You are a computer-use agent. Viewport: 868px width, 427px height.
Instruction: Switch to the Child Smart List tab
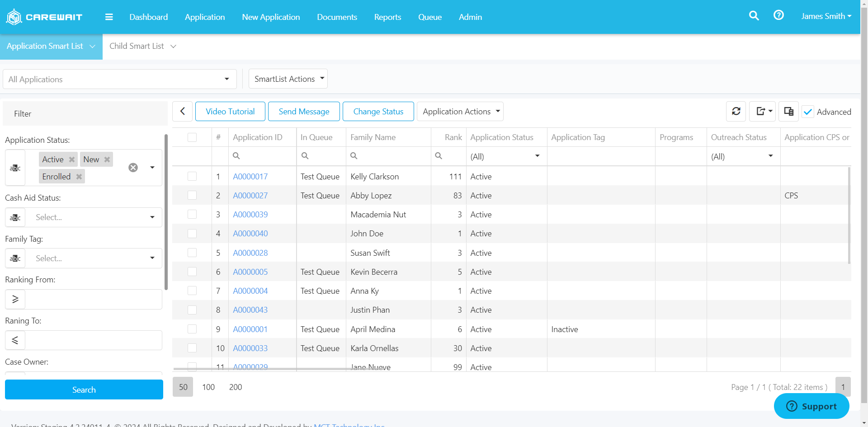point(142,46)
